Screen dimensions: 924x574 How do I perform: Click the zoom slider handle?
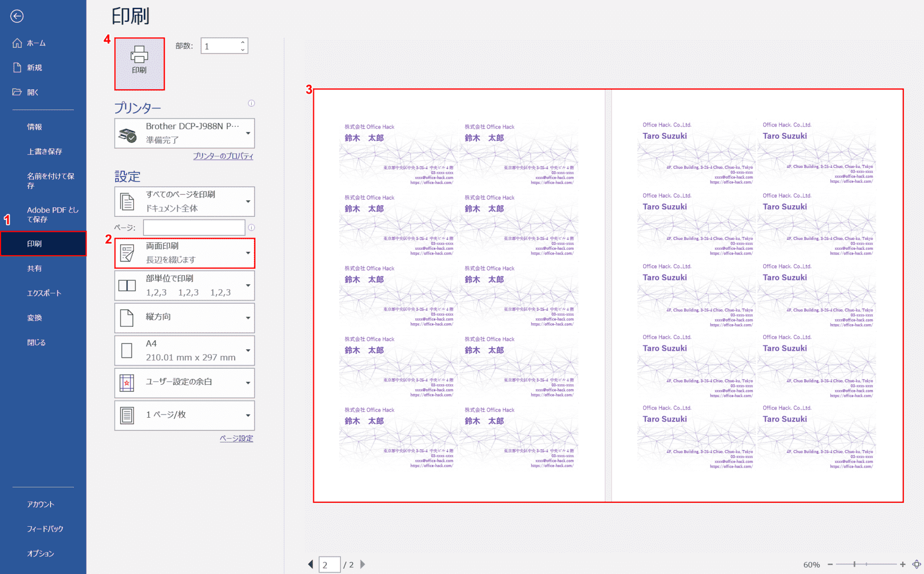pos(854,564)
